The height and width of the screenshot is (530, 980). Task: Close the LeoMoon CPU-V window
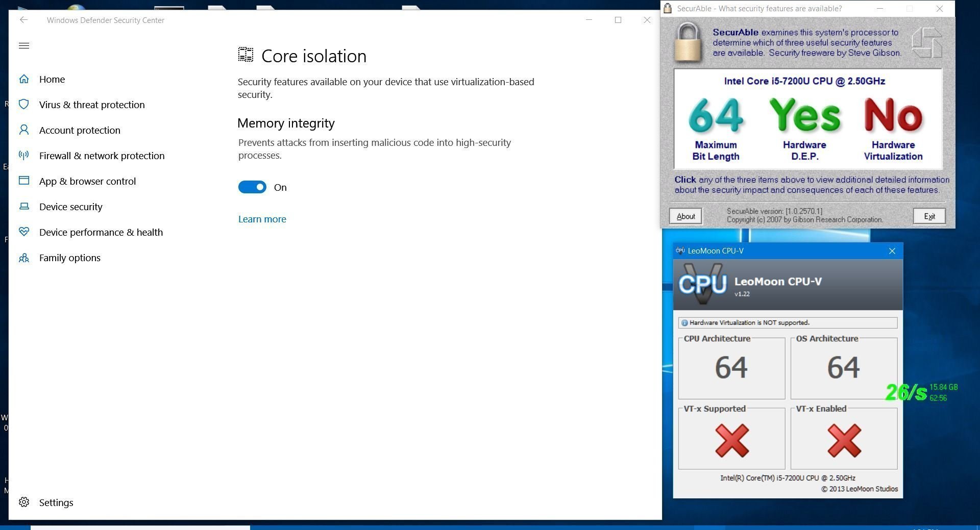pyautogui.click(x=892, y=251)
